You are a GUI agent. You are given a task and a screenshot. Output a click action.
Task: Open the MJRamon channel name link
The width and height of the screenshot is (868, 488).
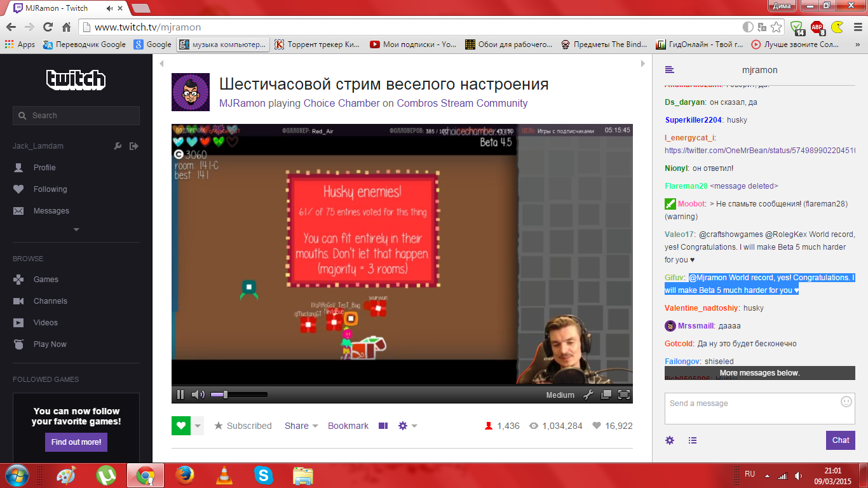(x=242, y=103)
